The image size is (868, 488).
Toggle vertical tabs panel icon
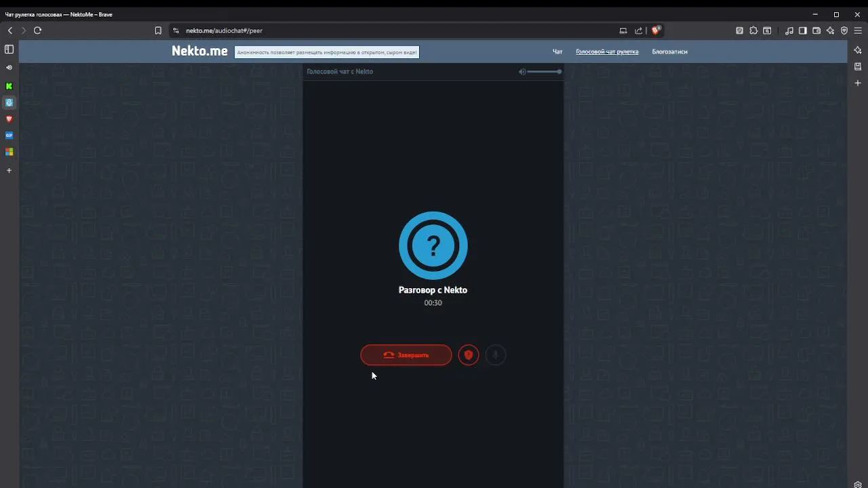[x=9, y=49]
